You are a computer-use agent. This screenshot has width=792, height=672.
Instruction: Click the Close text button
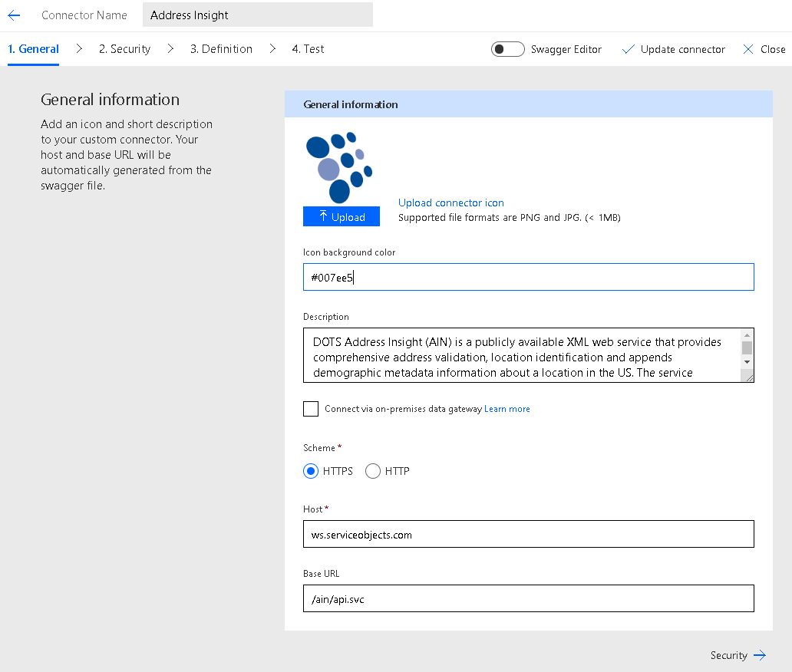[773, 49]
